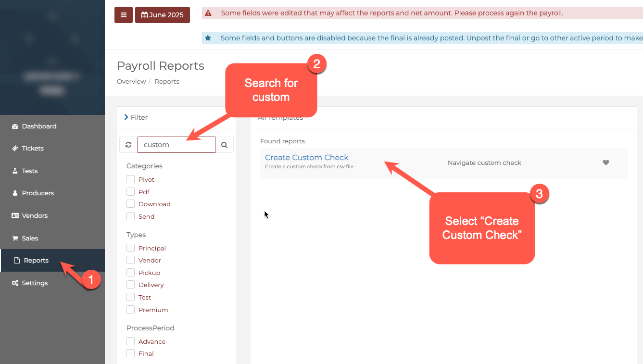Click the Tickets tag icon

pos(15,149)
